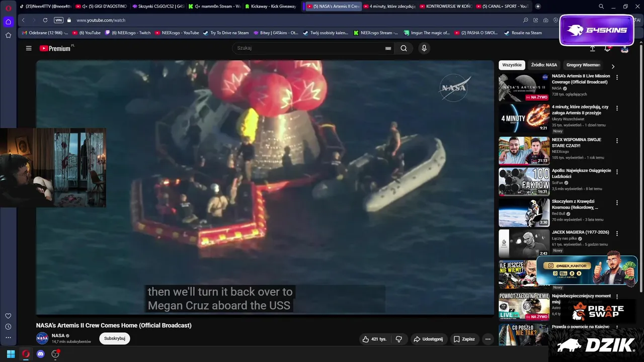
Task: Open Opera sidebar bookmarks star
Action: tap(8, 35)
